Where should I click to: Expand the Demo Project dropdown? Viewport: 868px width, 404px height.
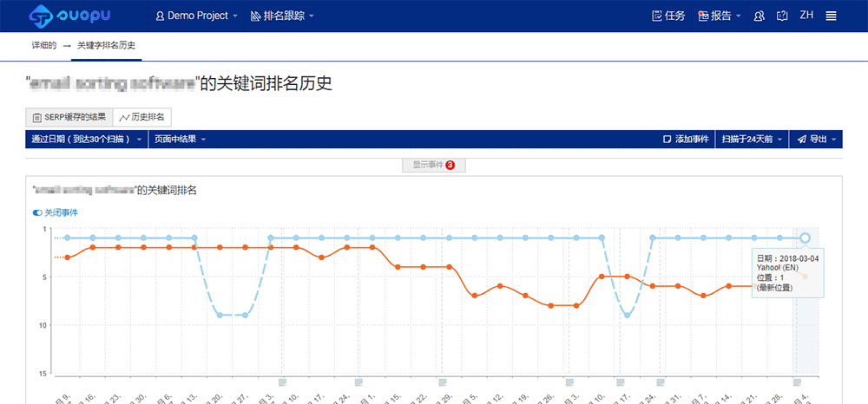(197, 16)
